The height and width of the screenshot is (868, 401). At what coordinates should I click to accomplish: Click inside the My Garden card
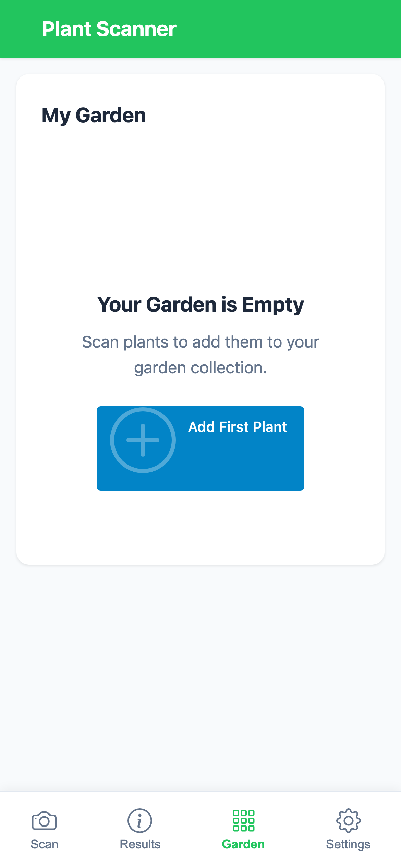tap(200, 531)
